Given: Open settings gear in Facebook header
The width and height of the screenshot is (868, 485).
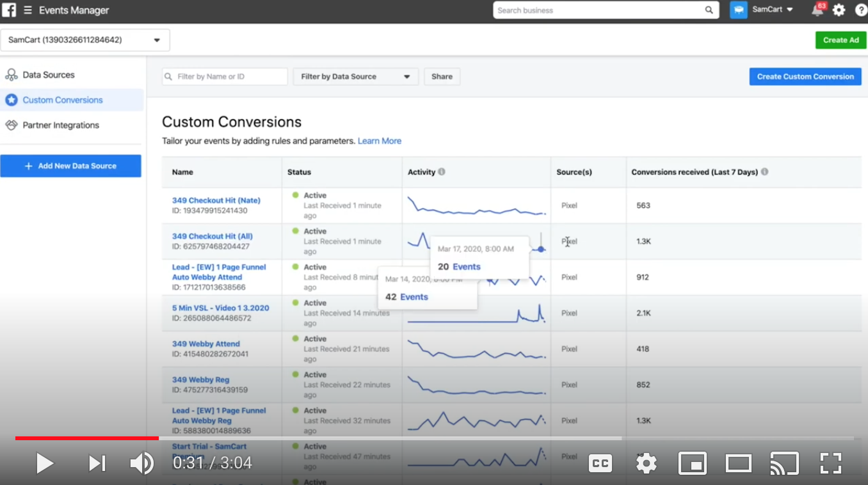Looking at the screenshot, I should pyautogui.click(x=839, y=10).
